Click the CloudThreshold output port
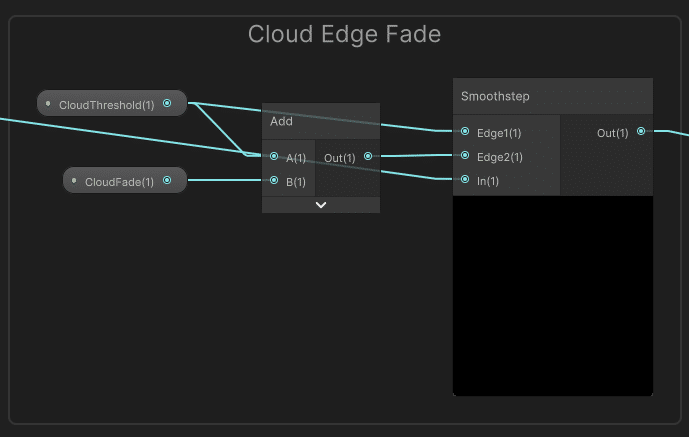 pyautogui.click(x=167, y=103)
